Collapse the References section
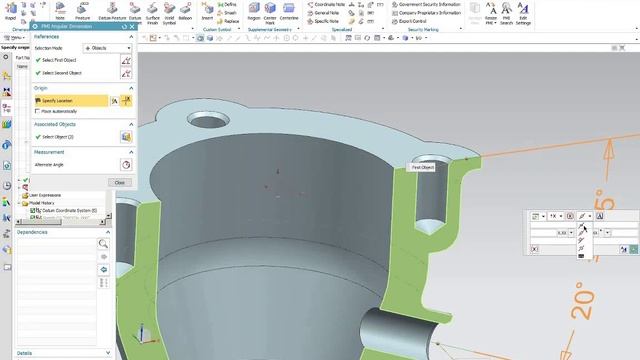The height and width of the screenshot is (360, 640). tap(131, 37)
